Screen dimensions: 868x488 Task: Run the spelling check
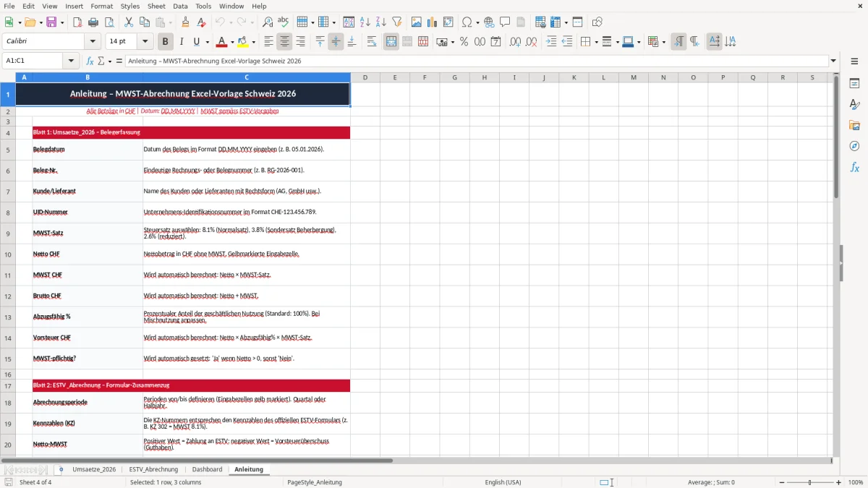tap(283, 22)
